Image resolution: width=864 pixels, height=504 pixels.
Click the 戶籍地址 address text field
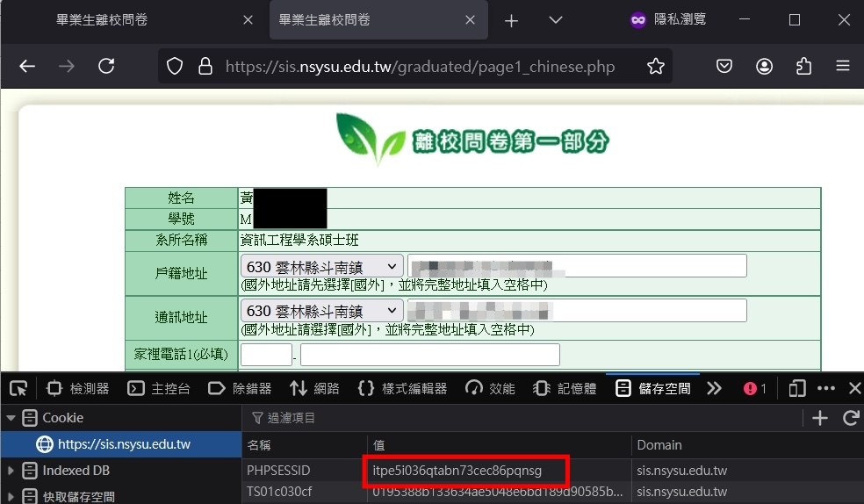[x=577, y=266]
